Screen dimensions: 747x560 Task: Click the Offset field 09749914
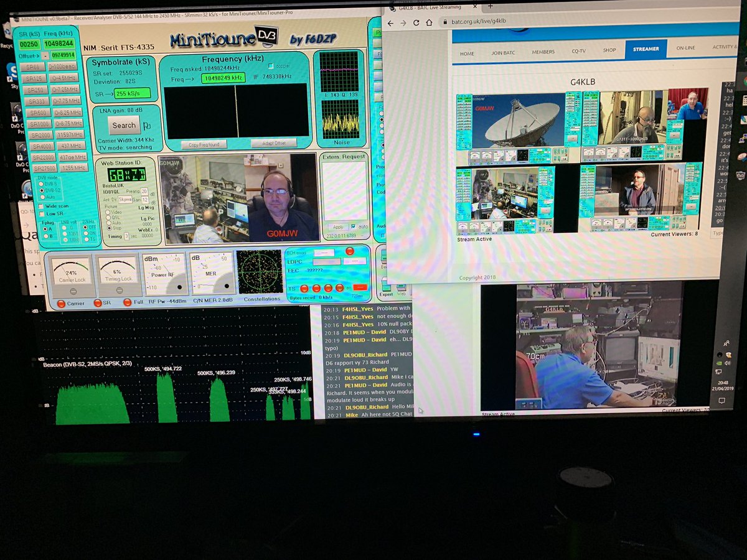point(63,55)
